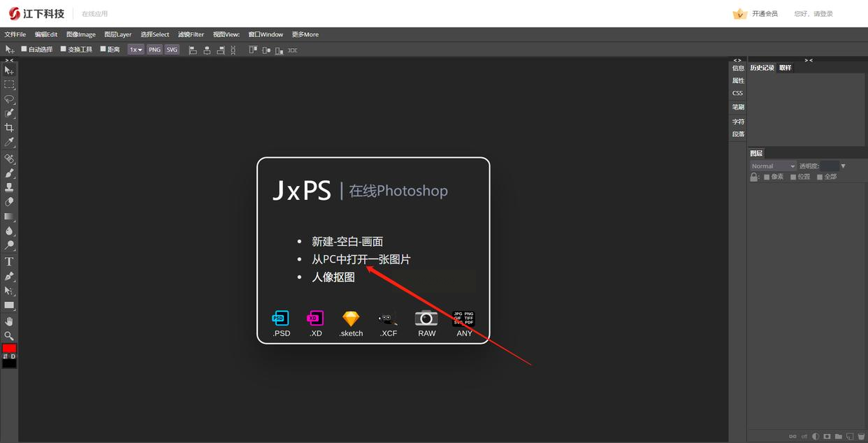
Task: Switch to the 取样 swatches tab
Action: click(x=786, y=68)
